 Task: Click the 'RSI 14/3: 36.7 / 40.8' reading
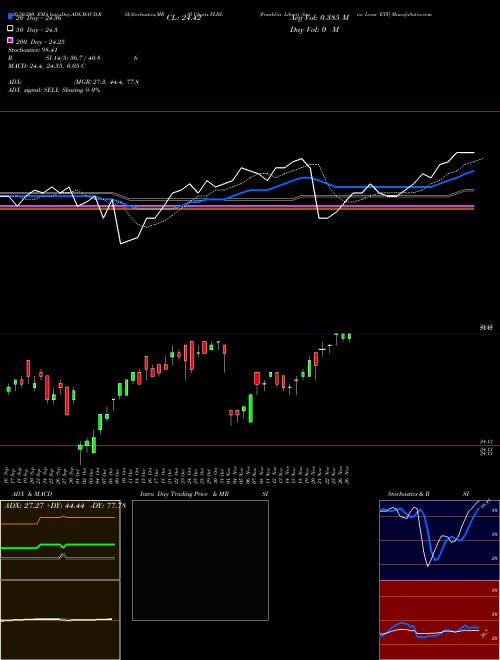[x=54, y=58]
